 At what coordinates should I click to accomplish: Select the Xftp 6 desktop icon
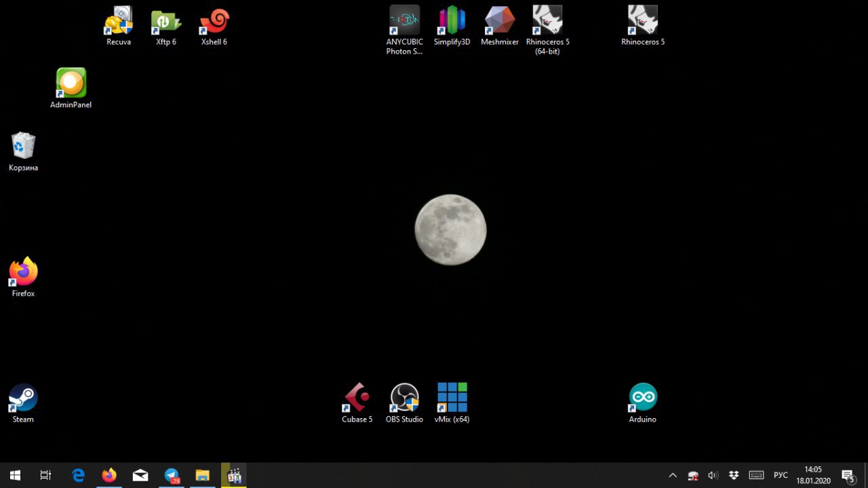coord(166,26)
